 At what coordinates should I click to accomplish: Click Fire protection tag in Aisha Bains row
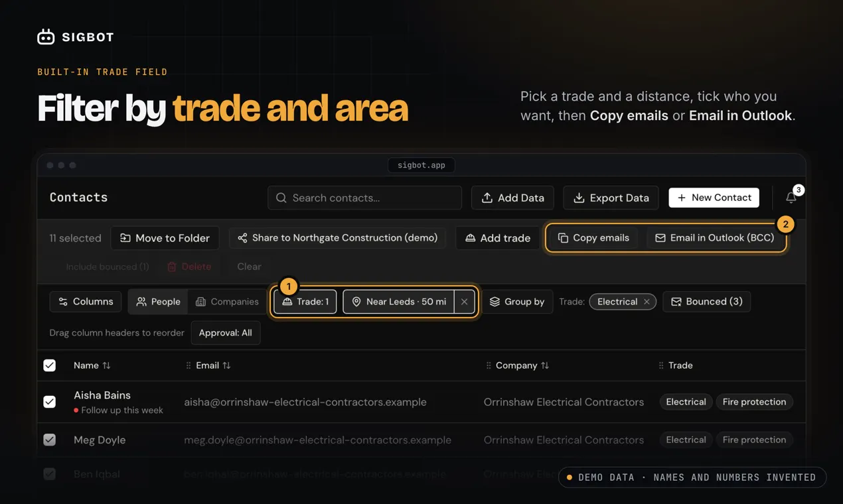point(754,402)
